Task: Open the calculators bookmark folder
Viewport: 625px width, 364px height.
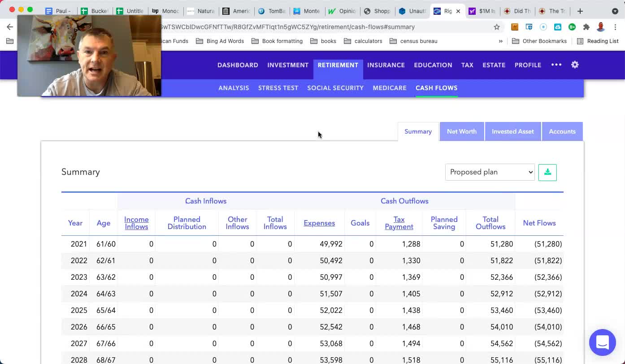Action: tap(363, 41)
